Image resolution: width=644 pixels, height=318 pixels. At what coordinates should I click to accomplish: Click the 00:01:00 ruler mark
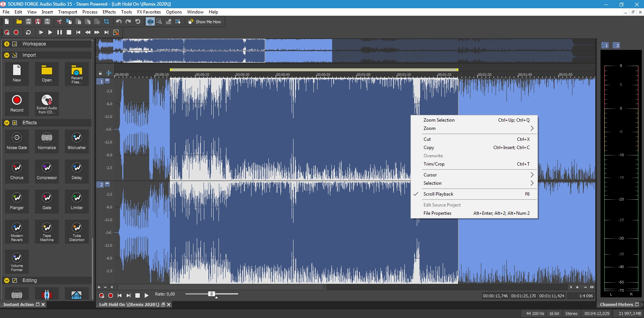[364, 75]
